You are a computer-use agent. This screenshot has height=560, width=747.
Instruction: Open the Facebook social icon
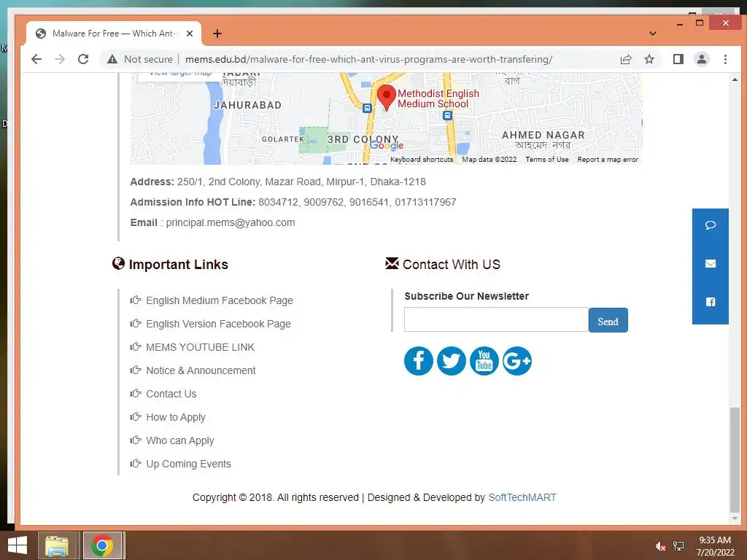coord(418,361)
